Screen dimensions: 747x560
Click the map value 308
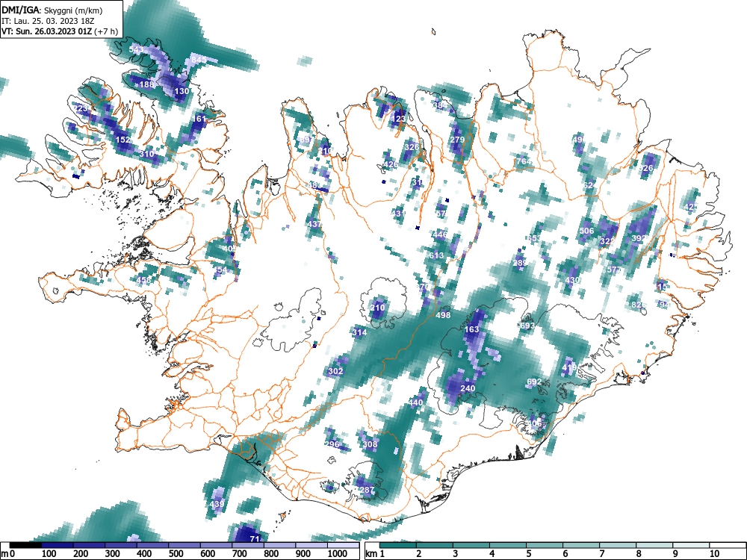pyautogui.click(x=371, y=444)
